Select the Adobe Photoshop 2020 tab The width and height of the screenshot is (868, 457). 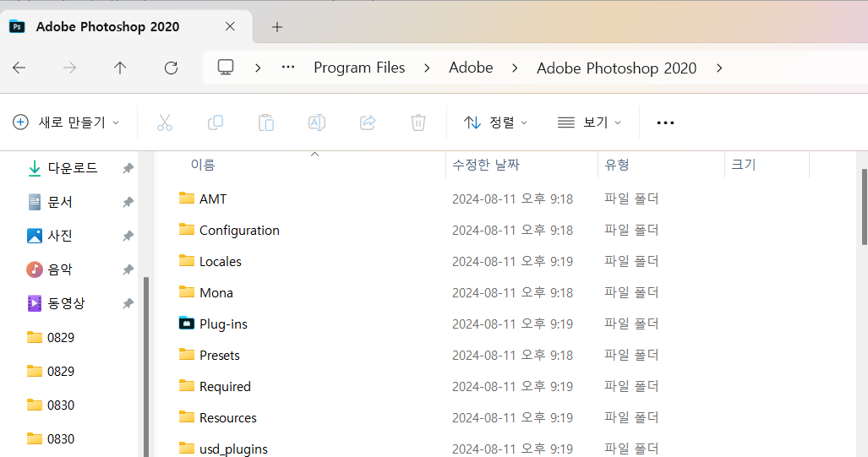(127, 26)
